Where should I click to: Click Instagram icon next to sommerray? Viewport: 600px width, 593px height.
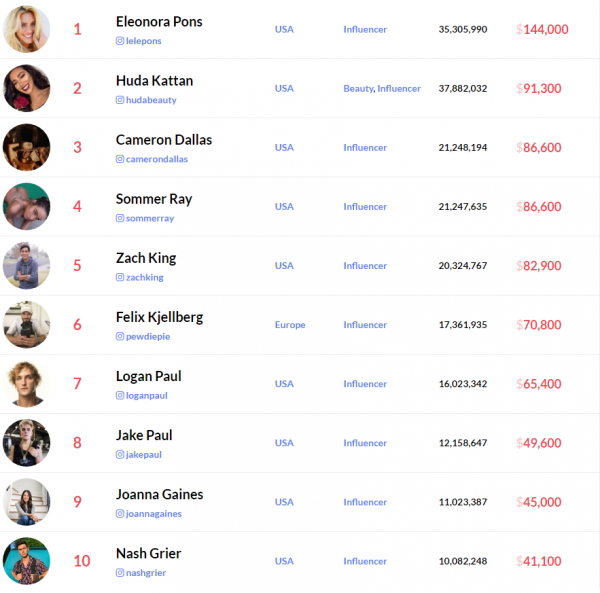pyautogui.click(x=120, y=218)
